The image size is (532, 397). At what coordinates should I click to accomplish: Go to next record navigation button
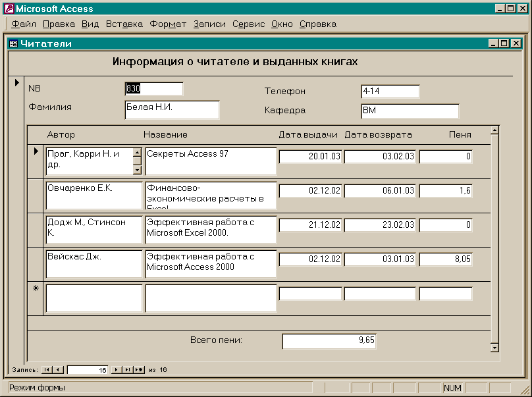pos(117,369)
